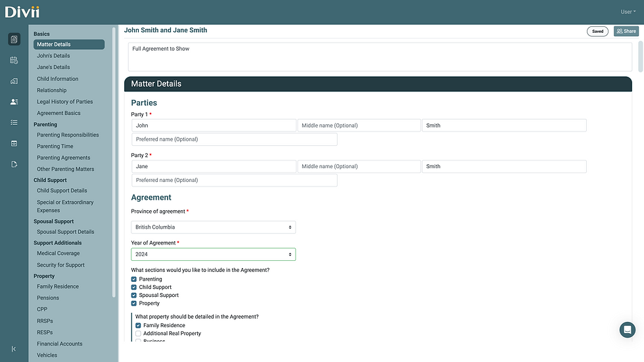The height and width of the screenshot is (362, 644).
Task: Click the Saved status button
Action: pyautogui.click(x=597, y=31)
